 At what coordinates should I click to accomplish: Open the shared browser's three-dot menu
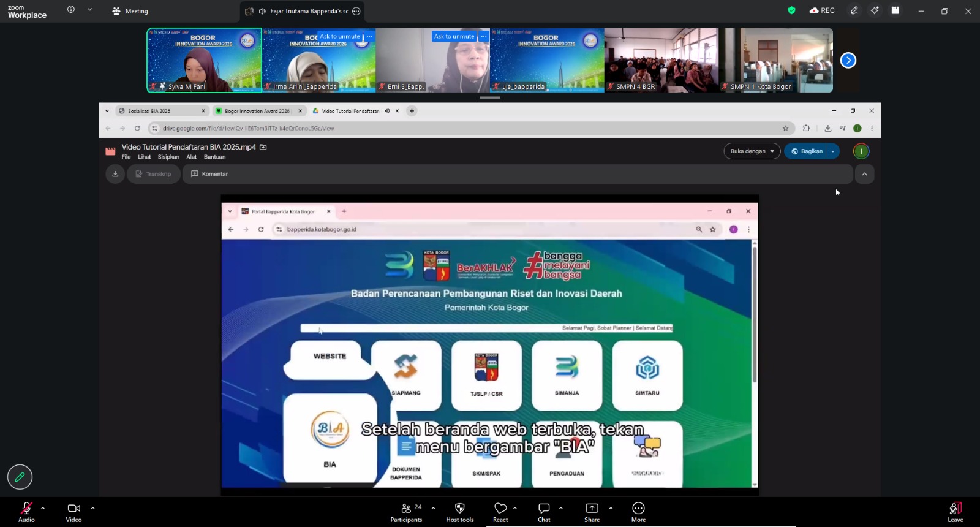(x=872, y=128)
